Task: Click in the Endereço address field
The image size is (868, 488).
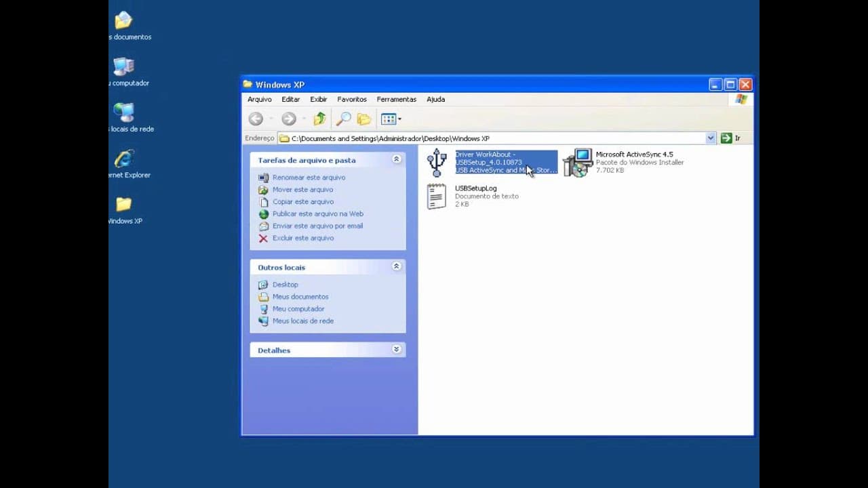Action: 498,138
